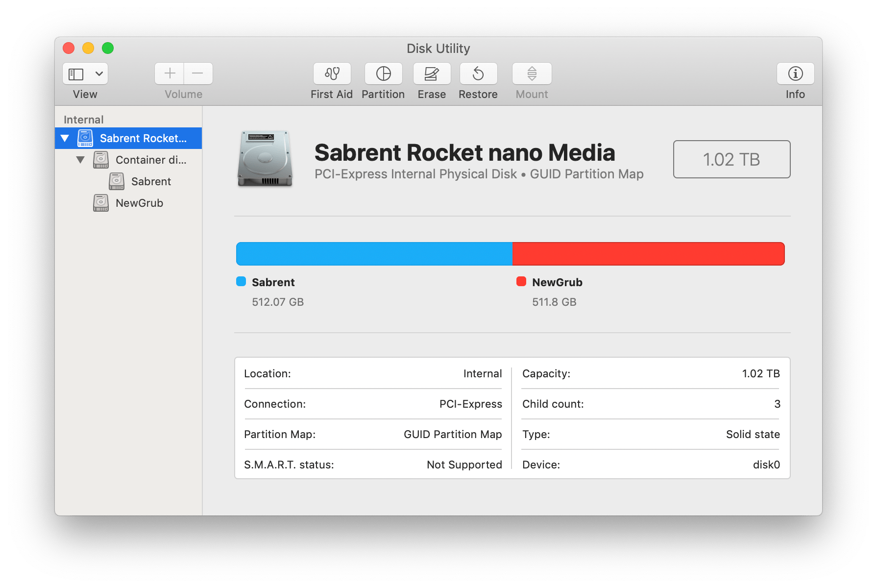Click the Location Internal value
877x588 pixels.
(x=483, y=373)
